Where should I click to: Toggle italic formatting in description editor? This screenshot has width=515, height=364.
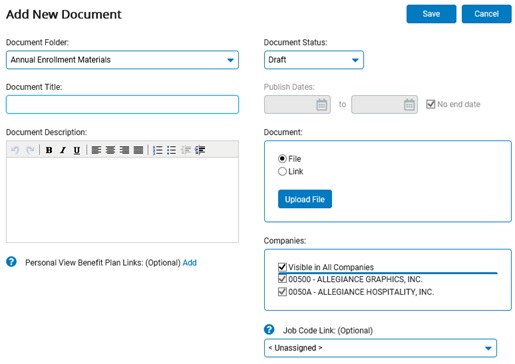point(63,150)
